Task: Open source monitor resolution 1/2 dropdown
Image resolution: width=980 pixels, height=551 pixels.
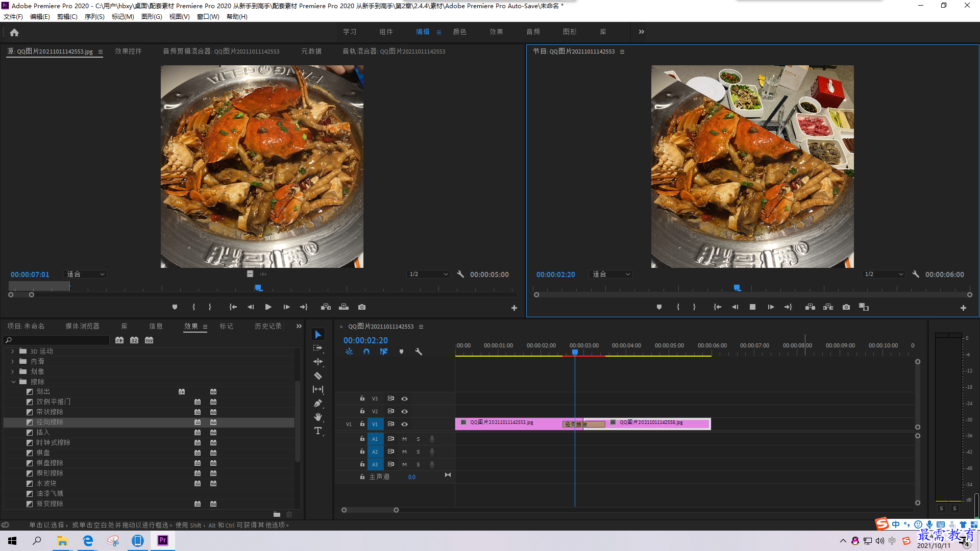Action: pos(428,274)
